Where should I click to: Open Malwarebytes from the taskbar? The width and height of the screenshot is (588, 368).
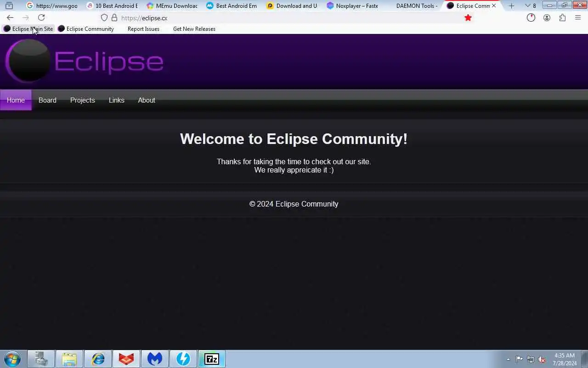click(x=155, y=359)
